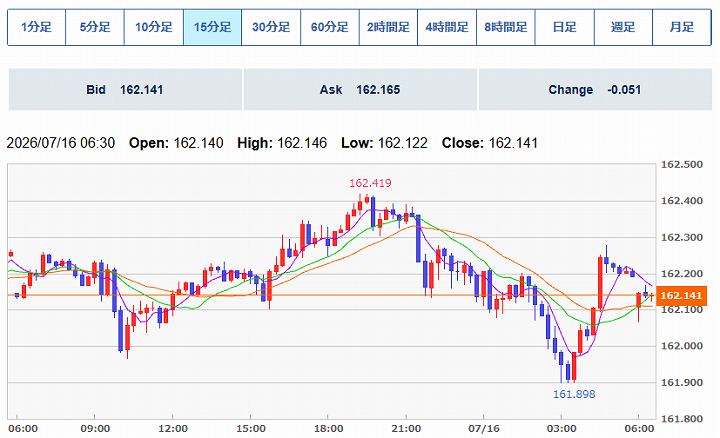
Task: Select the 5分足 chart interval
Action: coord(95,27)
